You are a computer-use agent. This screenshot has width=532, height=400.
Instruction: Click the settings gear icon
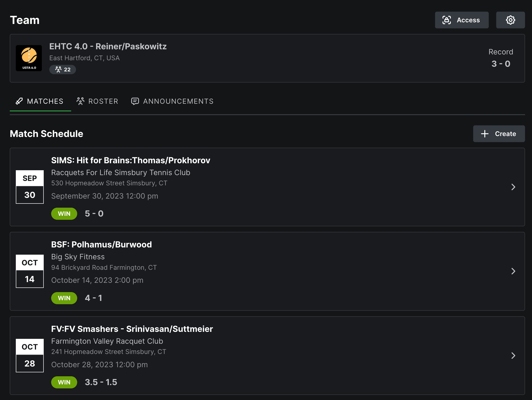click(510, 20)
